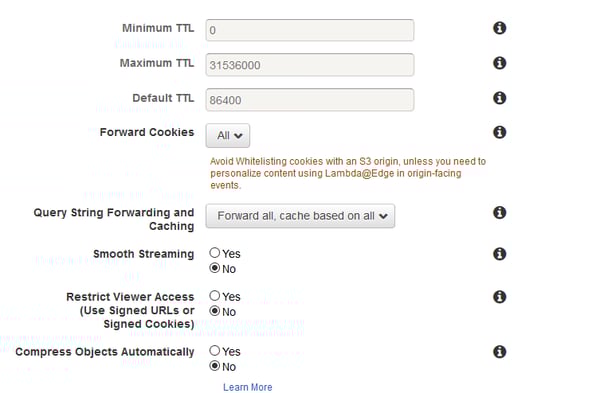The width and height of the screenshot is (600, 393).
Task: Show Smooth Streaming info tooltip icon
Action: pos(499,254)
